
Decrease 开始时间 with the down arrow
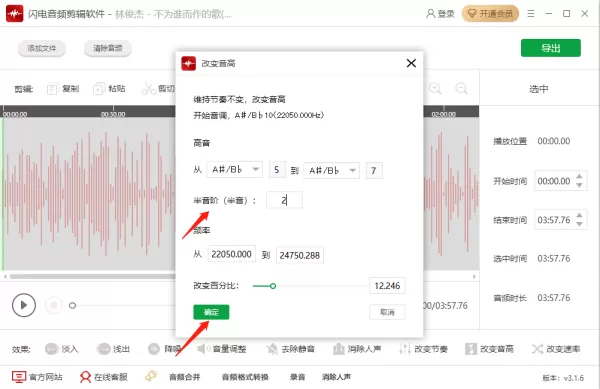pos(579,186)
